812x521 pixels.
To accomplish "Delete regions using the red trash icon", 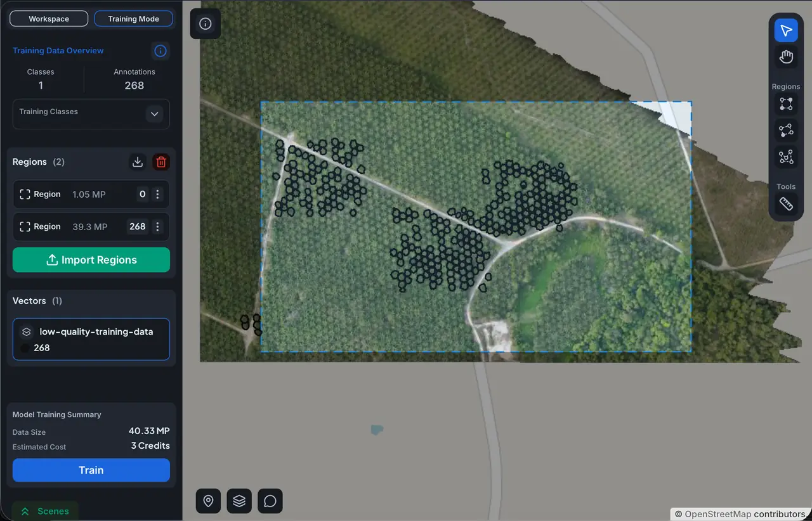I will point(161,162).
